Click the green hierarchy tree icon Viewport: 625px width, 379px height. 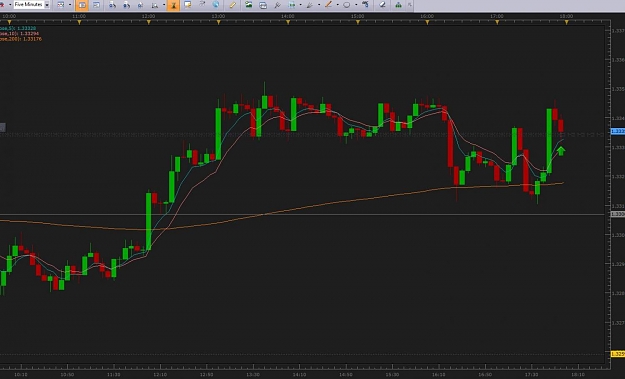click(398, 5)
